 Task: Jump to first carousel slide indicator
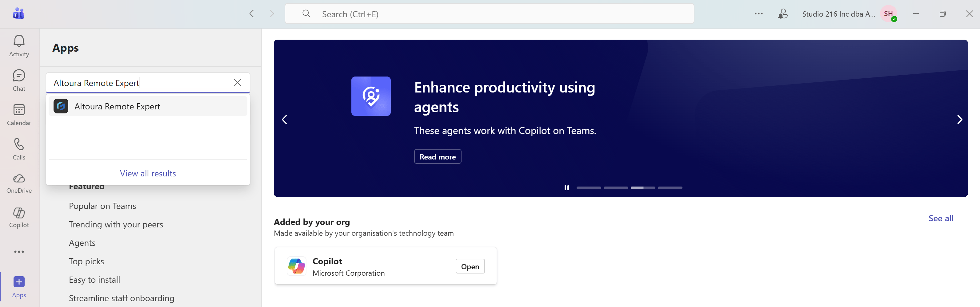coord(589,188)
